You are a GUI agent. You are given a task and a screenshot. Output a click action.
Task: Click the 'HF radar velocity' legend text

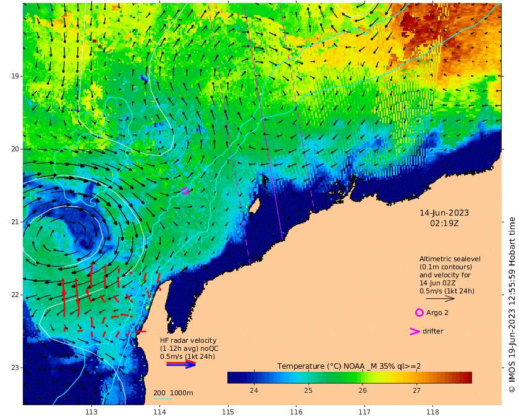(188, 340)
